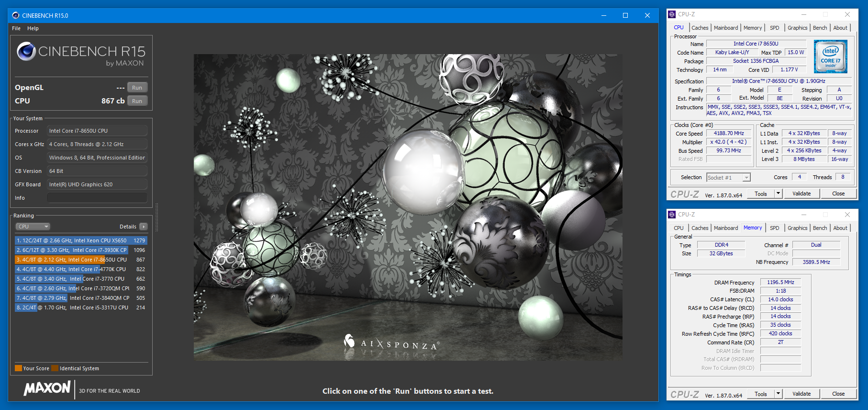Maximize the Cinebench R15.0 window
The height and width of the screenshot is (410, 868).
625,15
